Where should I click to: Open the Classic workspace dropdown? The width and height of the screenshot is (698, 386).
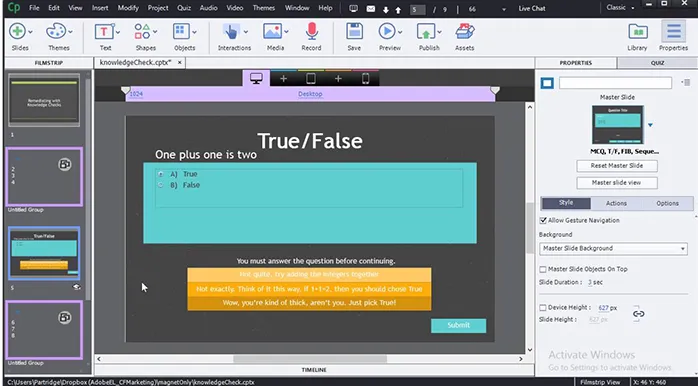coord(621,8)
